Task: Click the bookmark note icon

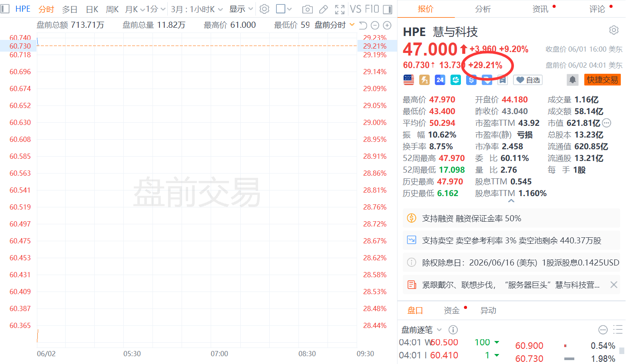Action: point(503,80)
